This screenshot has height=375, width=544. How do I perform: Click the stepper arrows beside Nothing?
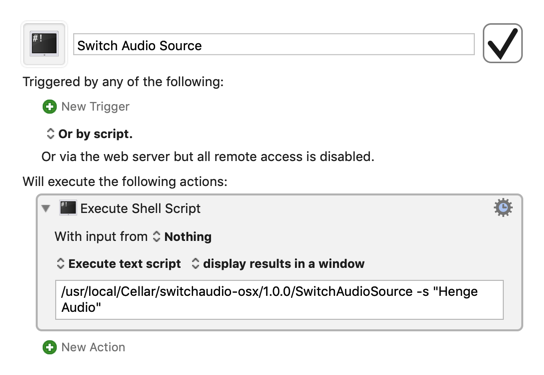[156, 237]
